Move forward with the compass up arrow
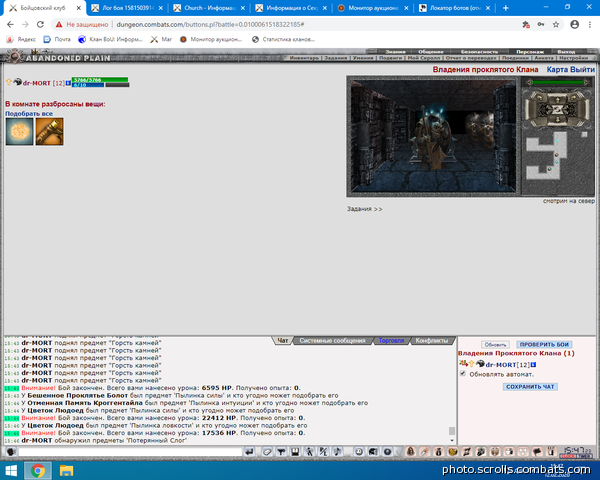Screen dimensions: 600x480 pyautogui.click(x=558, y=100)
